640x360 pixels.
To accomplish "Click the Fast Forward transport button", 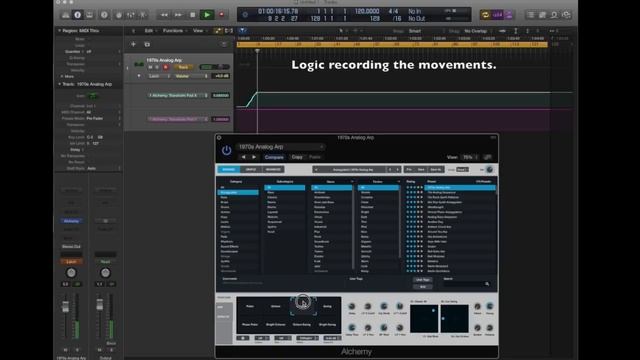I will coord(178,15).
